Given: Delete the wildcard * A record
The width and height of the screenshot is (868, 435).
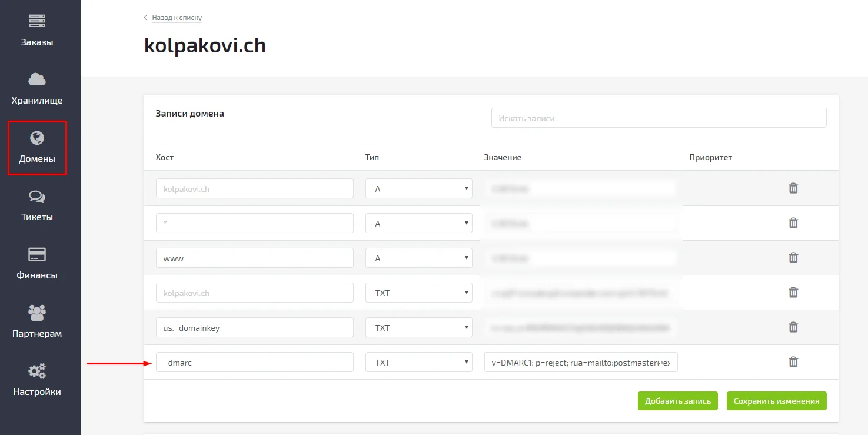Looking at the screenshot, I should click(793, 223).
